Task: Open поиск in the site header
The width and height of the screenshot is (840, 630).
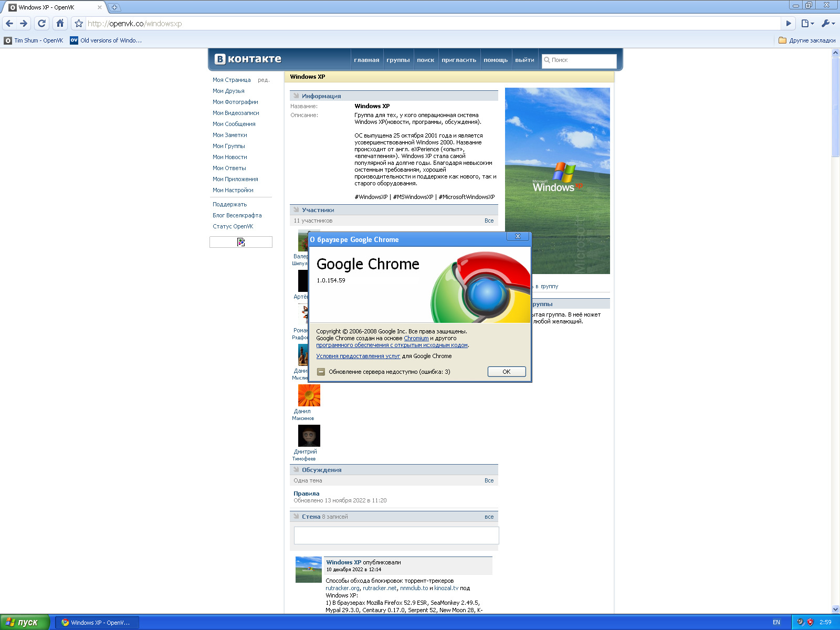Action: 425,60
